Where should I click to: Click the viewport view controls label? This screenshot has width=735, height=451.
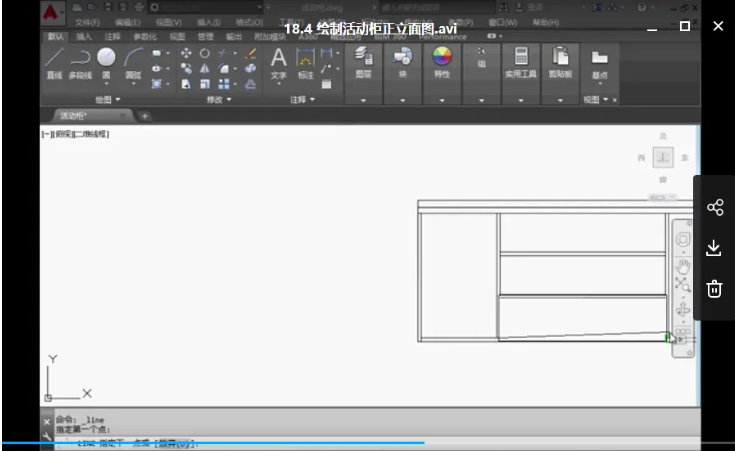[x=75, y=134]
